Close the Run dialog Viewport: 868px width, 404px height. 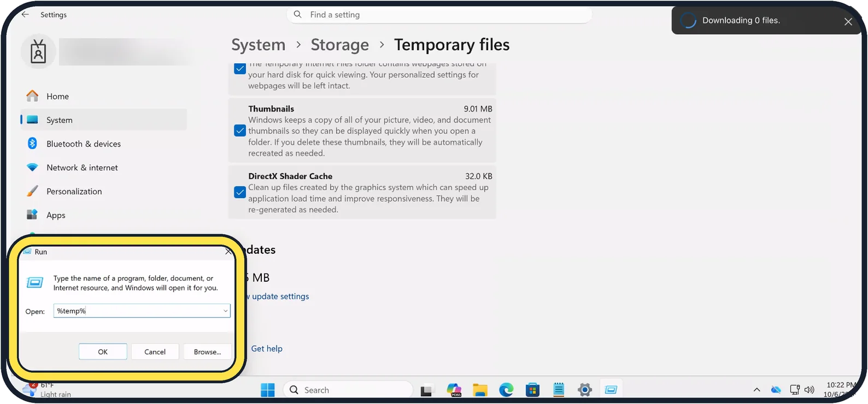pos(228,252)
